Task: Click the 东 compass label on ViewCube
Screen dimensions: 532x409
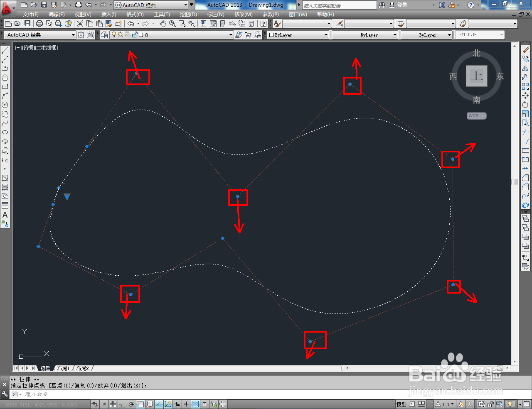Action: click(x=500, y=76)
